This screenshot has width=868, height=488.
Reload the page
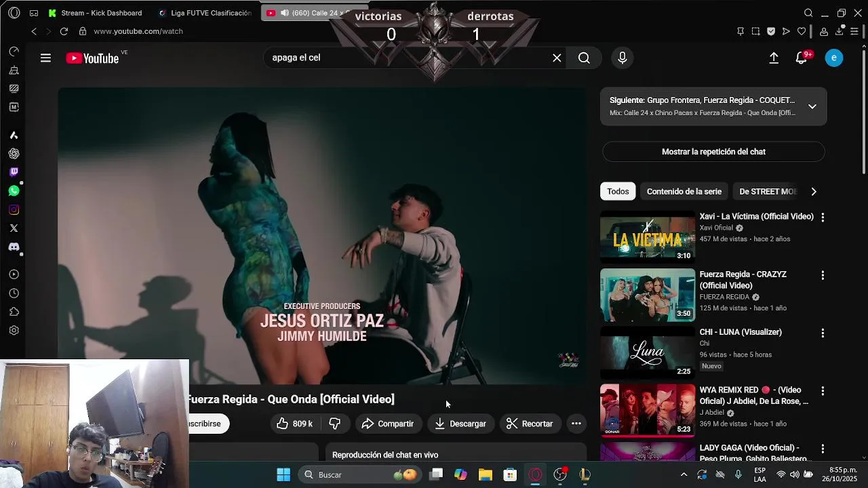64,31
